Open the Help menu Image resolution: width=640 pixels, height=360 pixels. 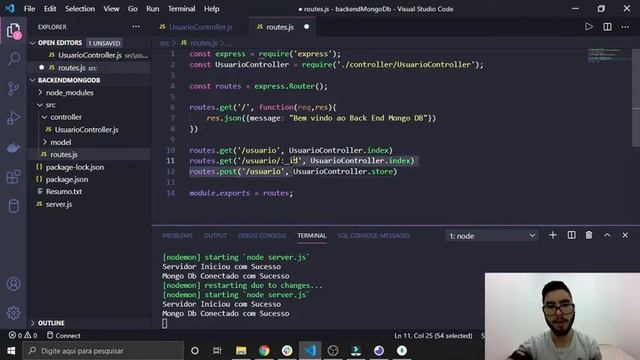tap(211, 9)
